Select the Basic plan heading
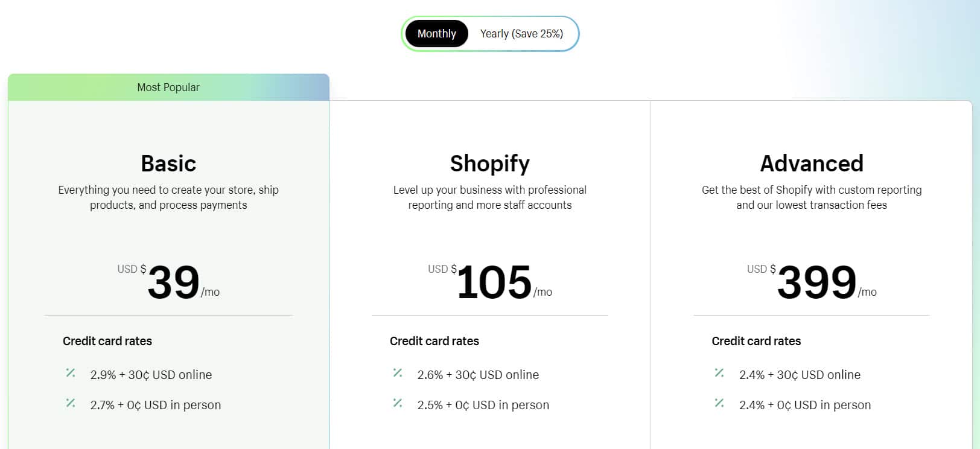The image size is (980, 449). coord(168,164)
